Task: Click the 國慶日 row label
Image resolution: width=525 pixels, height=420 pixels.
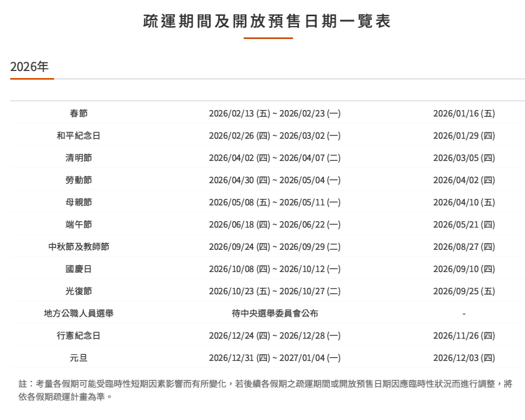Action: pos(79,269)
